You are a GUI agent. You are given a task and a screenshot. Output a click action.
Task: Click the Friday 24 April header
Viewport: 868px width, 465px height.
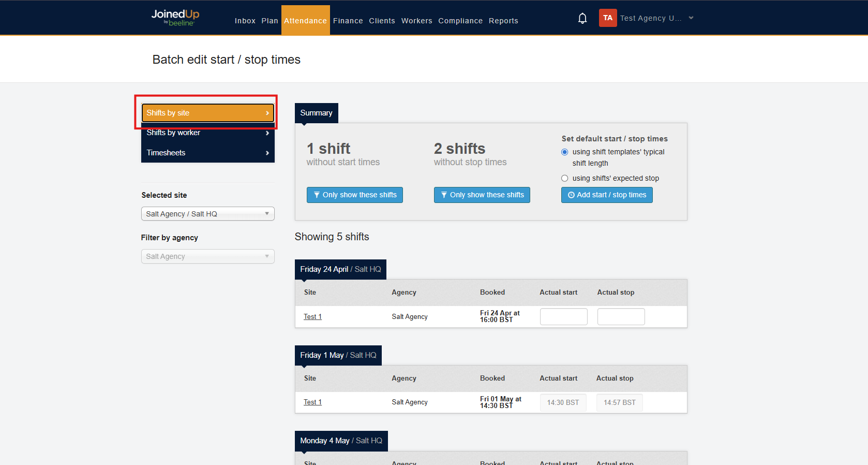pyautogui.click(x=340, y=269)
